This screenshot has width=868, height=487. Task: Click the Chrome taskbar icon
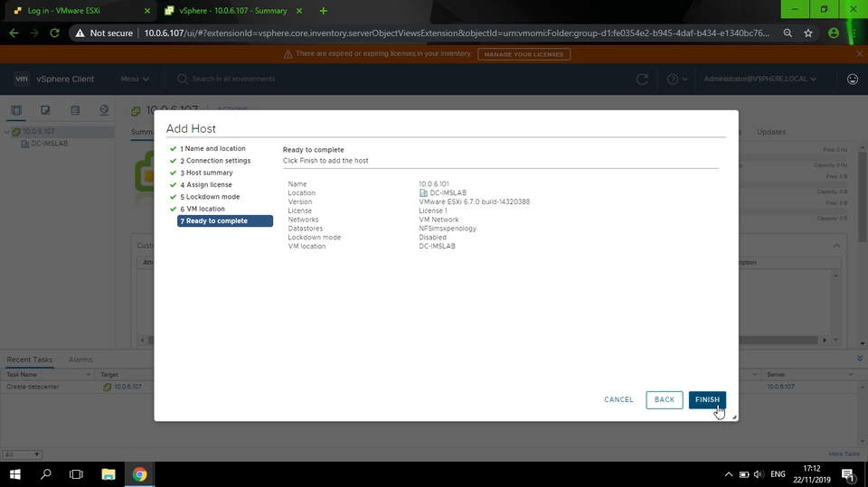[139, 474]
